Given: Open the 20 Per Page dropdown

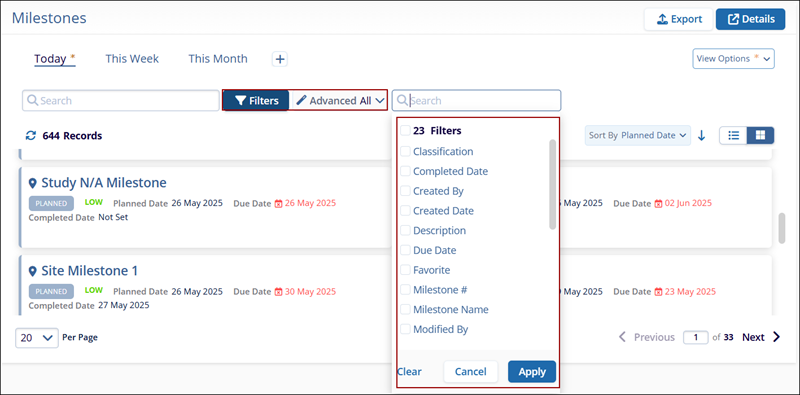Looking at the screenshot, I should coord(37,338).
